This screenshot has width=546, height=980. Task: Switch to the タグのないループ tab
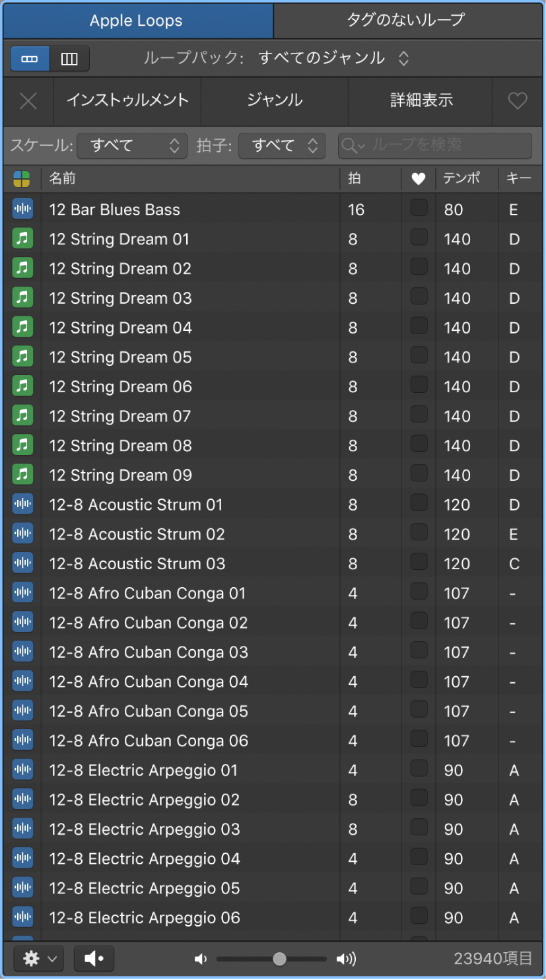[x=405, y=20]
